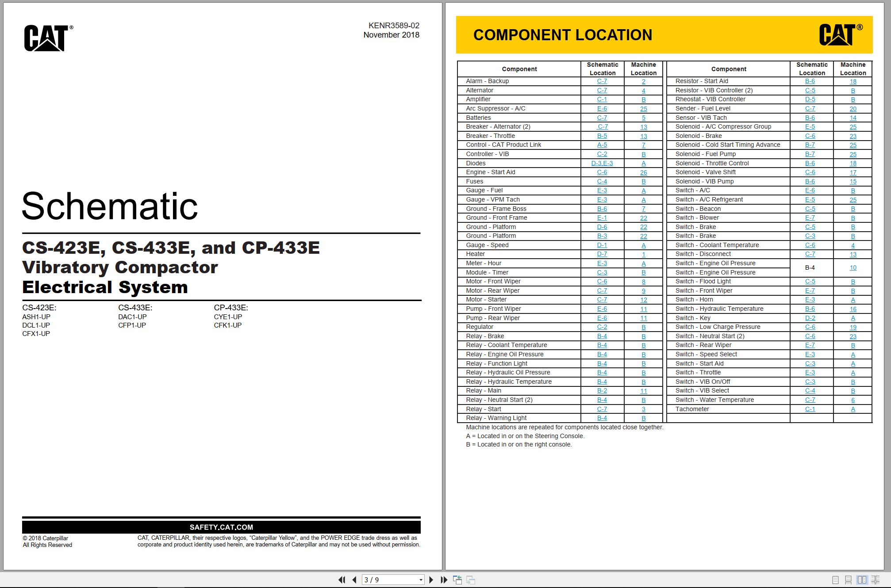
Task: Switch to continuous facing layout
Action: pyautogui.click(x=876, y=580)
